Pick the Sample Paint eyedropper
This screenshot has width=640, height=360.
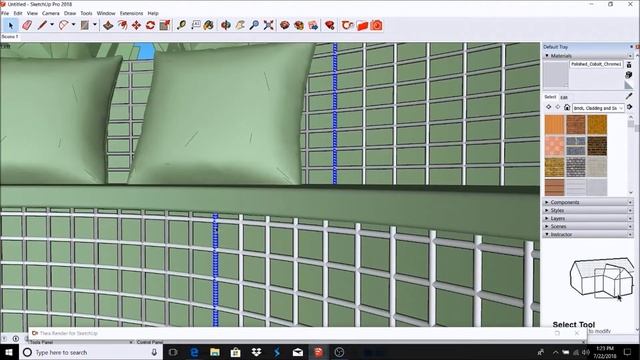click(629, 96)
